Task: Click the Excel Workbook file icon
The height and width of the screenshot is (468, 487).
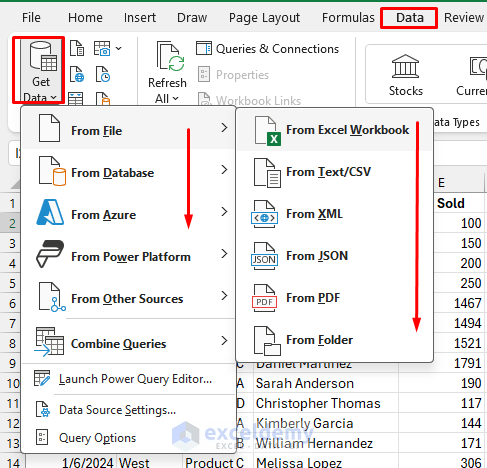Action: click(x=267, y=131)
